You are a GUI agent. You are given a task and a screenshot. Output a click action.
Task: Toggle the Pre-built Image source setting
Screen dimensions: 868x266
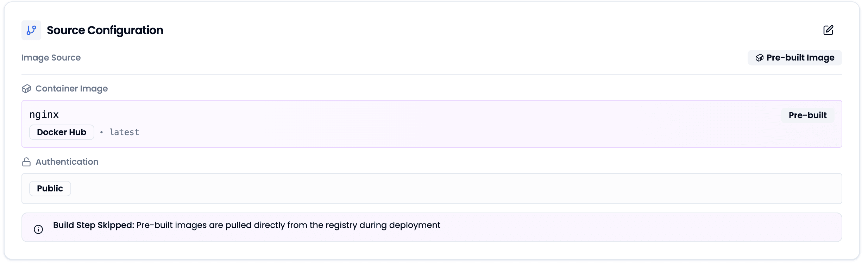[x=794, y=58]
